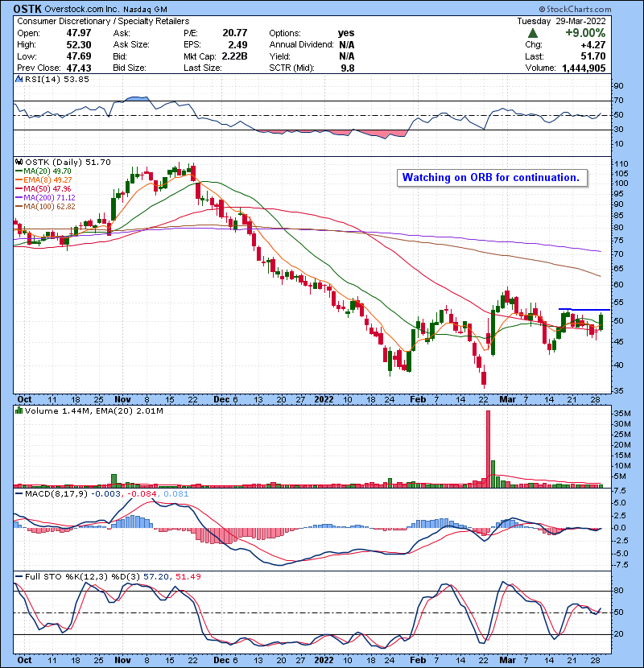Click the Prev Close value 47.43
This screenshot has height=668, width=644.
pos(79,68)
